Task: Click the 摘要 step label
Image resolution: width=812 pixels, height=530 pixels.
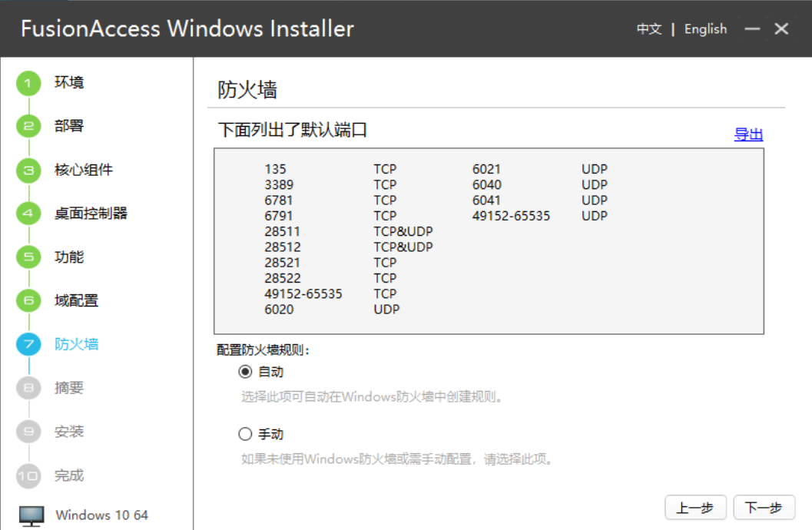Action: click(69, 388)
